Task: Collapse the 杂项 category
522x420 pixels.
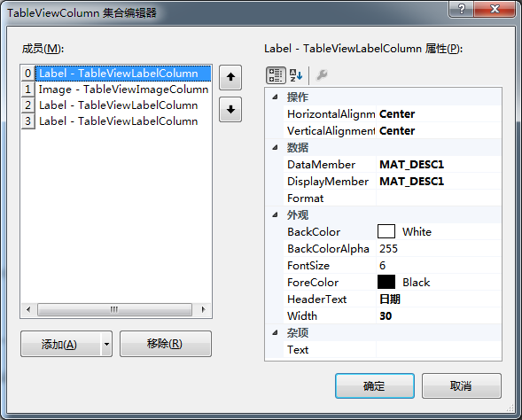Action: click(275, 332)
